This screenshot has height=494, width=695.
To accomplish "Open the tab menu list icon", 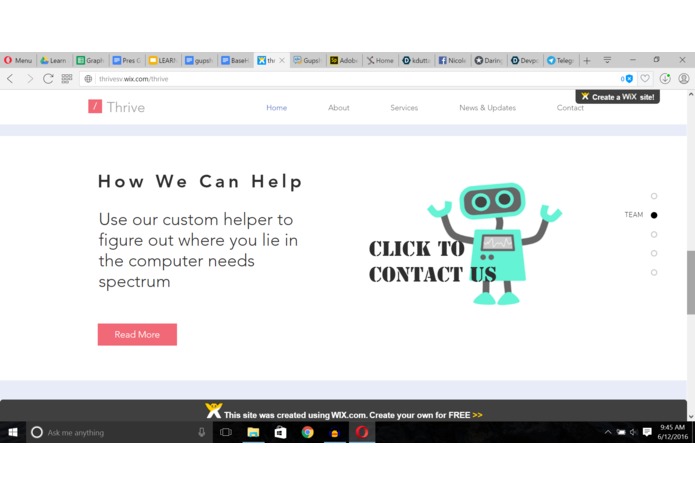I will click(607, 60).
